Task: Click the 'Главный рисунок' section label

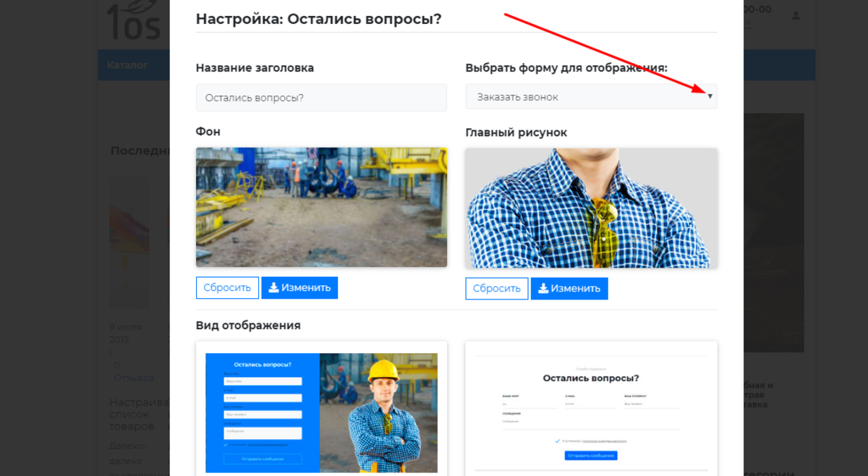Action: click(x=516, y=132)
